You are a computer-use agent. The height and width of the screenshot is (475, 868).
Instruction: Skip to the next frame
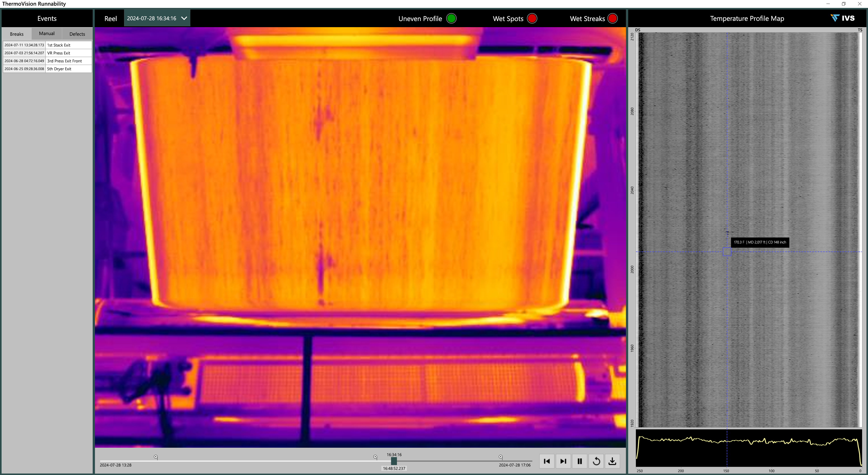(x=563, y=461)
